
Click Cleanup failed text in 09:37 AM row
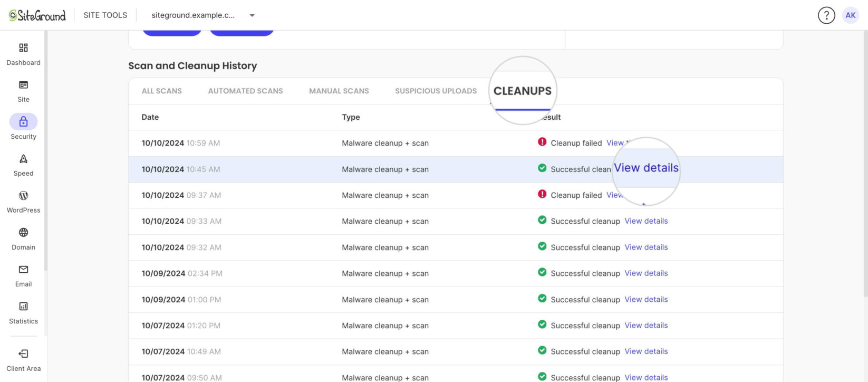coord(576,195)
